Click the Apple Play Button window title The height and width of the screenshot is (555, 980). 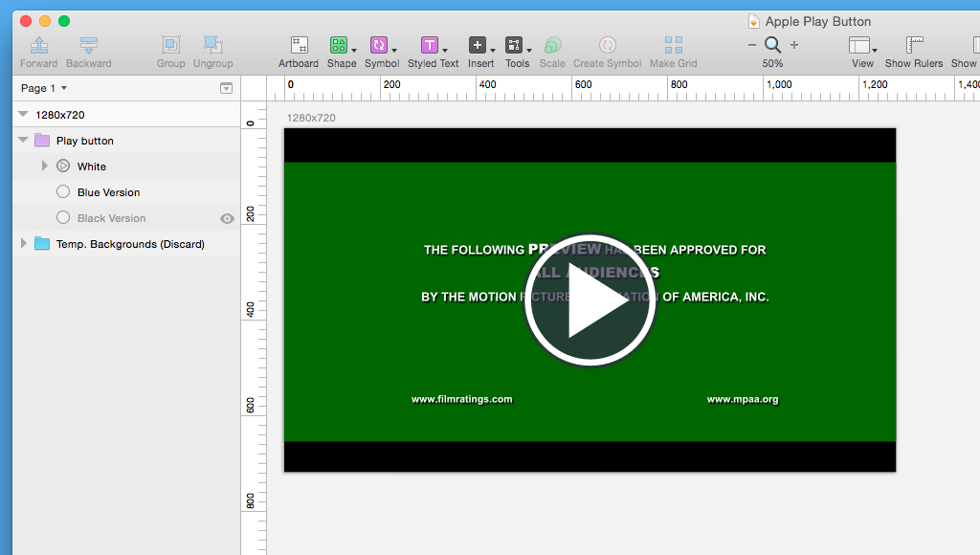(817, 21)
